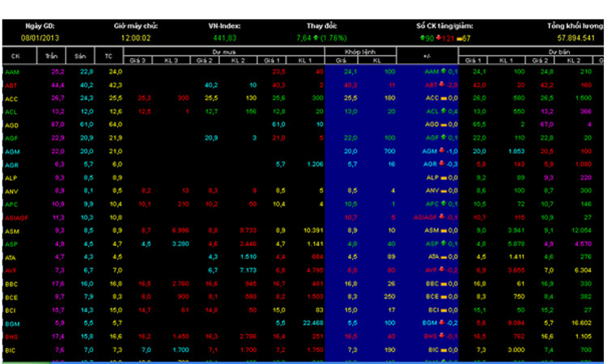Click the red down arrow beside BGM -0,2
The height and width of the screenshot is (364, 607).
[443, 322]
